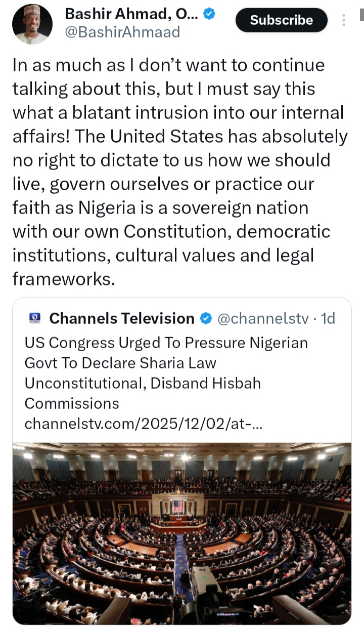
Task: Click verified badge beside Bashir Ahmad's name
Action: pyautogui.click(x=209, y=15)
